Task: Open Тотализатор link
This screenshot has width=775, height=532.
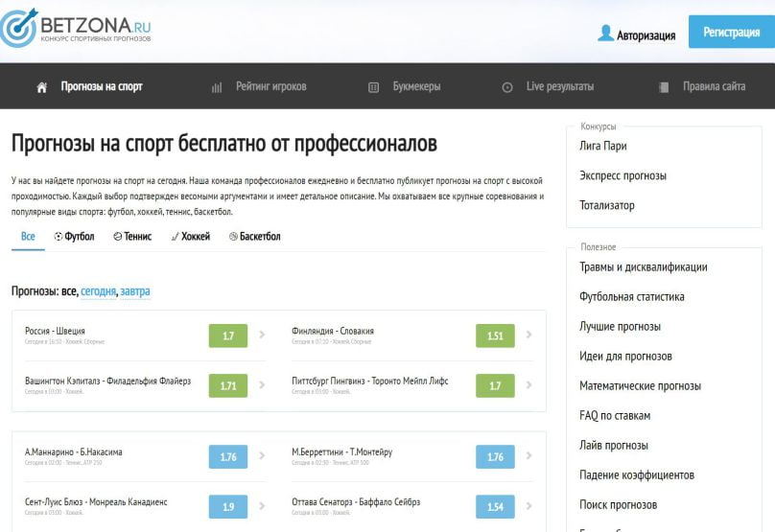Action: tap(607, 205)
